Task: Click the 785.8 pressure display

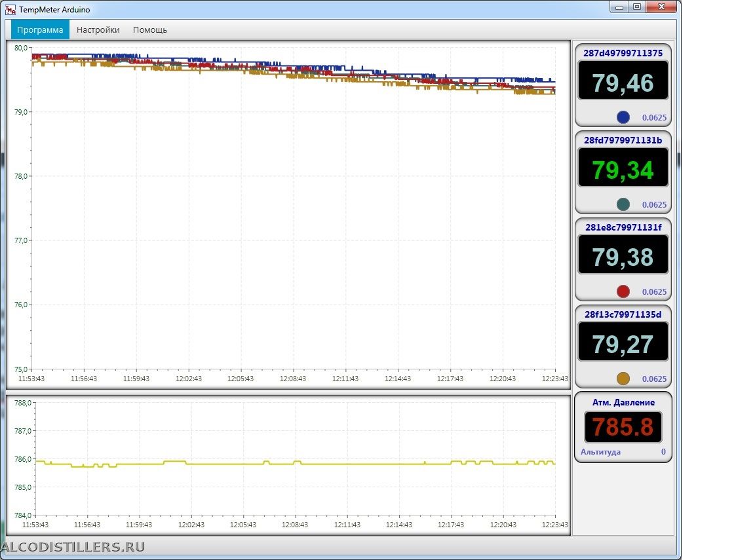Action: pyautogui.click(x=623, y=427)
